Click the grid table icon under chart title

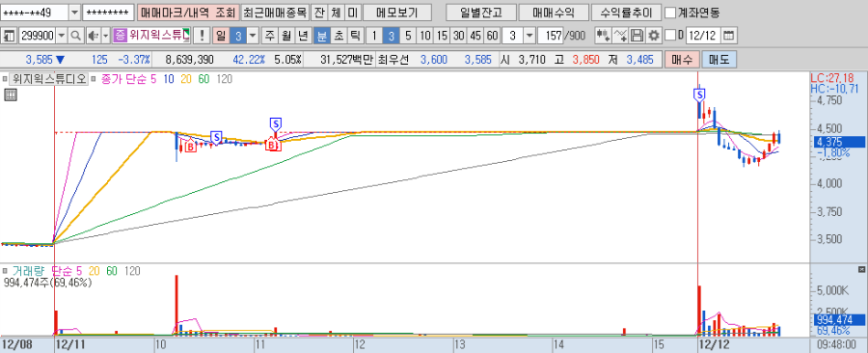tap(10, 95)
